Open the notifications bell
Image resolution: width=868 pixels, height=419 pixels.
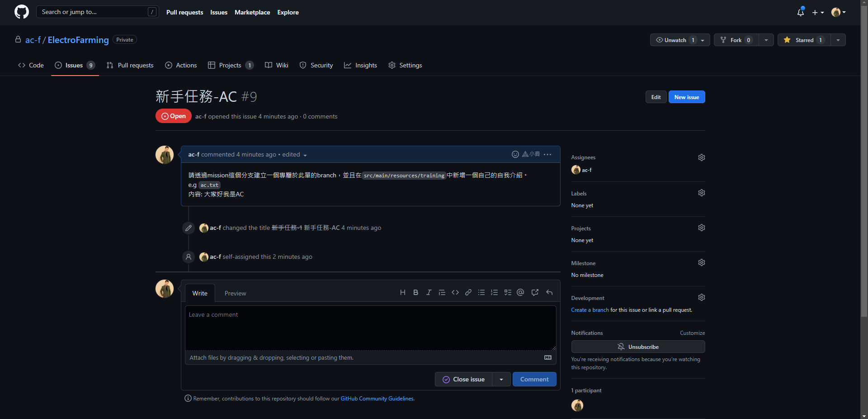click(x=801, y=12)
